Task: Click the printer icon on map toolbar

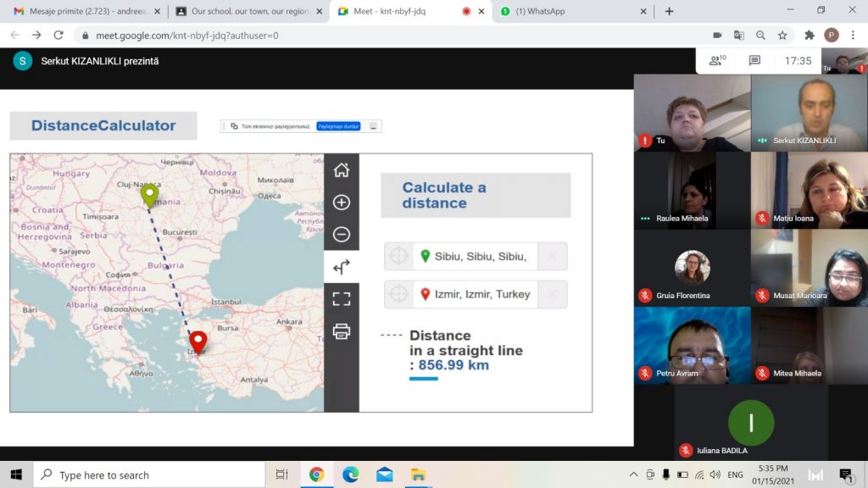Action: coord(342,331)
